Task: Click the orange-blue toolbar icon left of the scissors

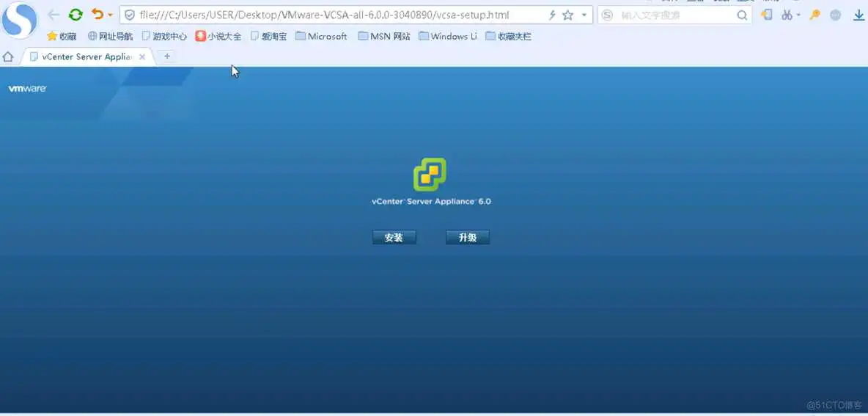Action: tap(767, 15)
